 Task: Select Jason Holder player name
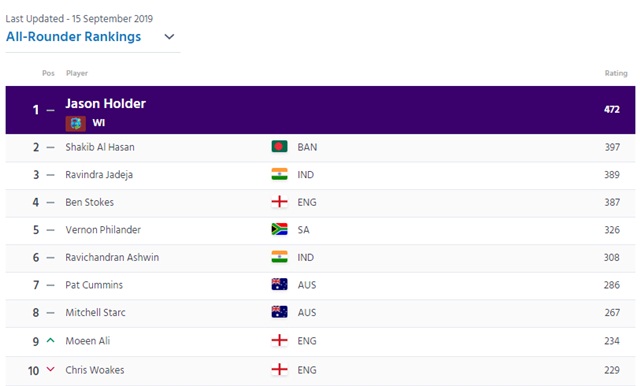[105, 104]
